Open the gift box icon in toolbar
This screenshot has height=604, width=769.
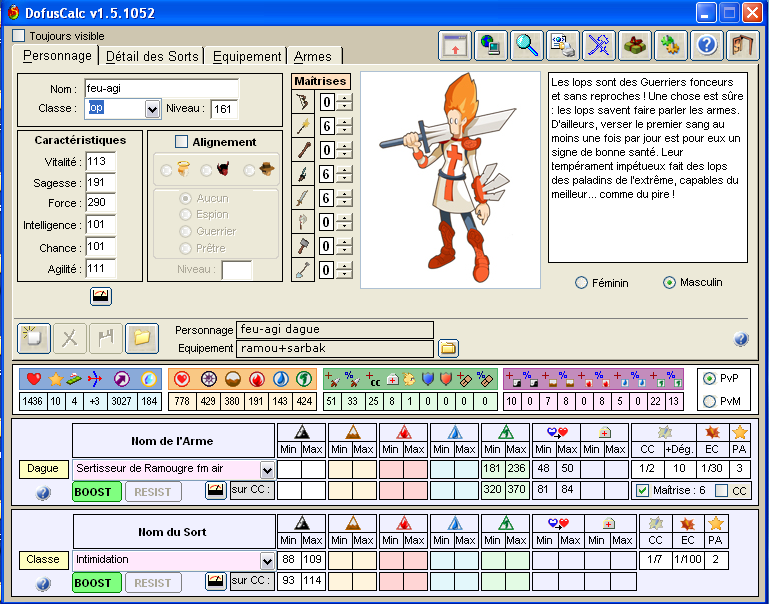click(x=635, y=46)
